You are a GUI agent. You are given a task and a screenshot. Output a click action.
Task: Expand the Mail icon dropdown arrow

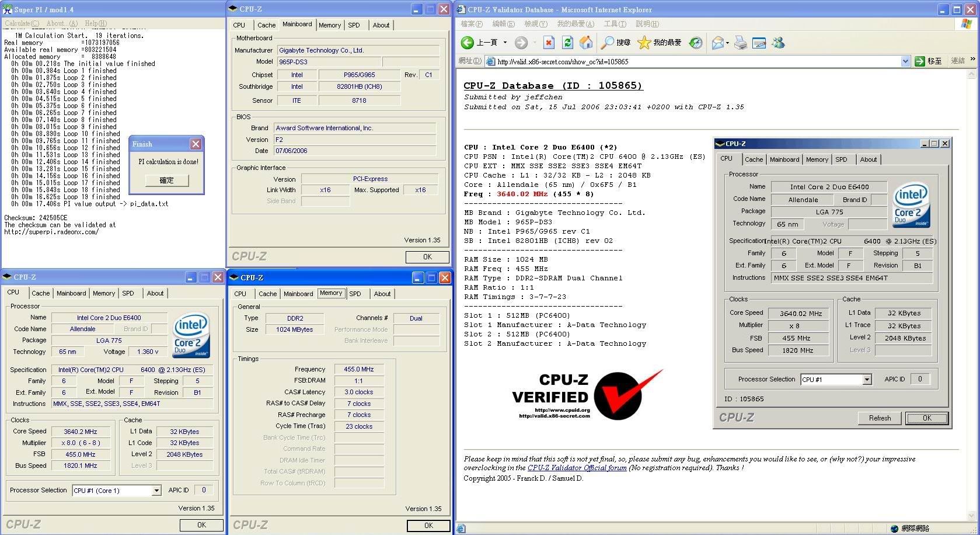[727, 43]
